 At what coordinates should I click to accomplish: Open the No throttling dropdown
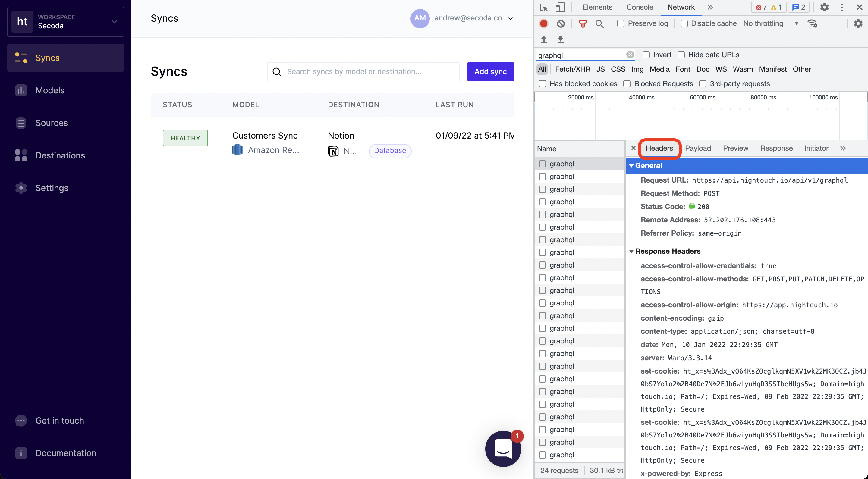tap(771, 23)
